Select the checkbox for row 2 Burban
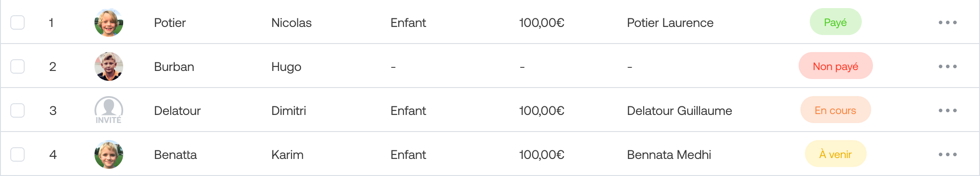This screenshot has height=176, width=980. click(x=17, y=66)
